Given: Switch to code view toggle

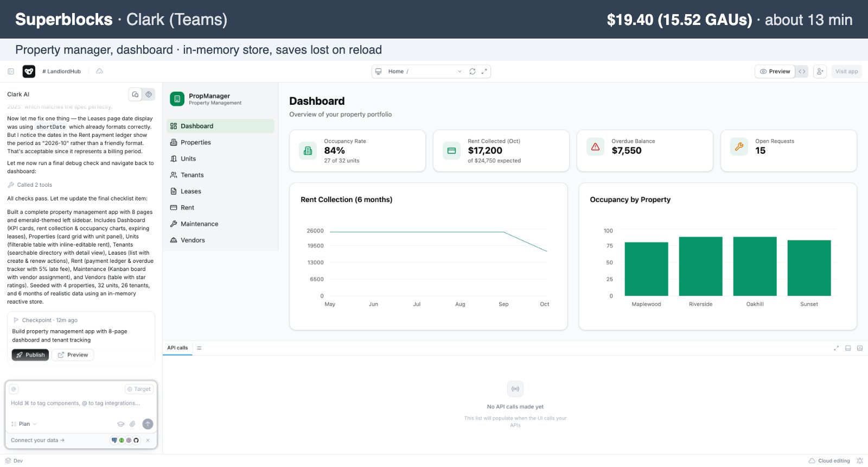Looking at the screenshot, I should click(802, 71).
